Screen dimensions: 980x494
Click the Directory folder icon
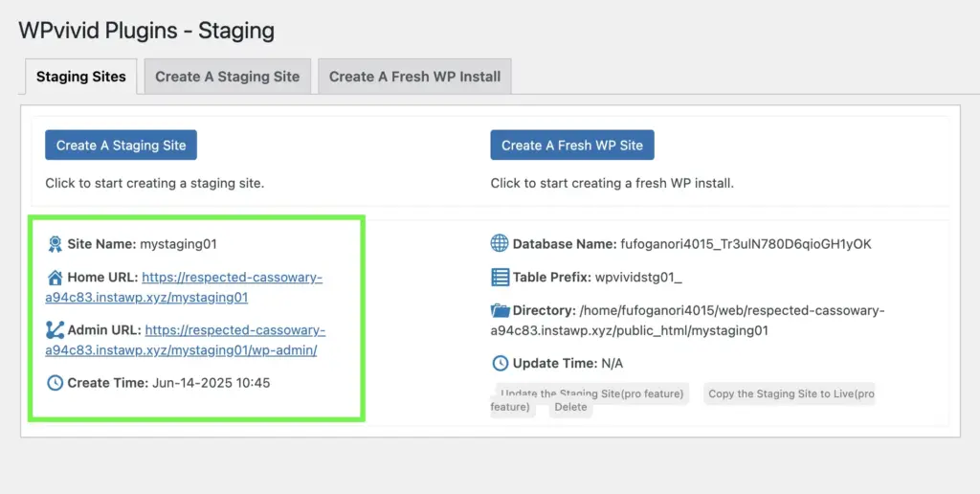click(500, 310)
